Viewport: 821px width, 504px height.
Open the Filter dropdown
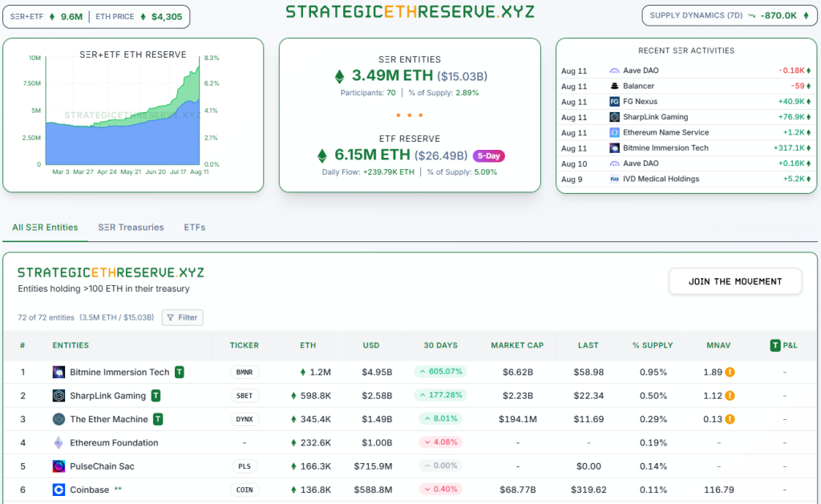(182, 317)
